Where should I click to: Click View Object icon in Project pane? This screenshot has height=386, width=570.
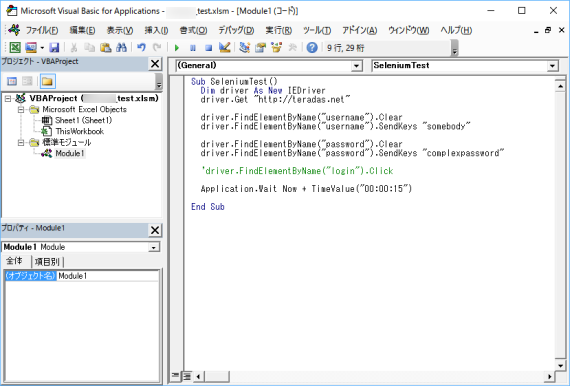tap(27, 81)
